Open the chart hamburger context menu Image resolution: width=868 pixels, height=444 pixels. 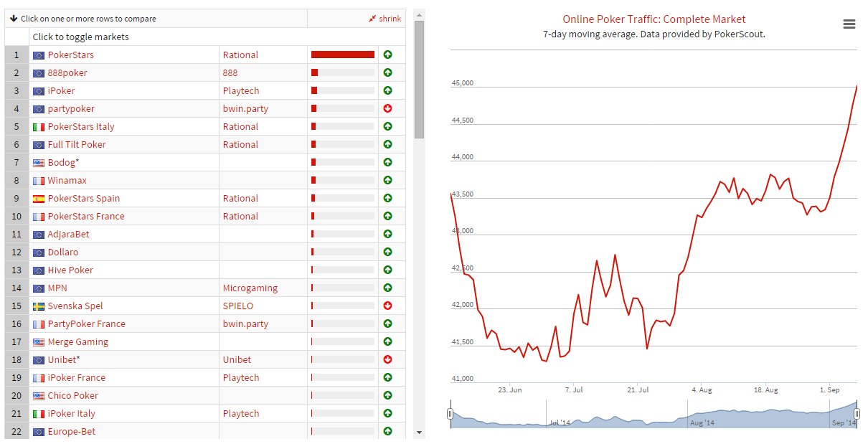[x=849, y=24]
